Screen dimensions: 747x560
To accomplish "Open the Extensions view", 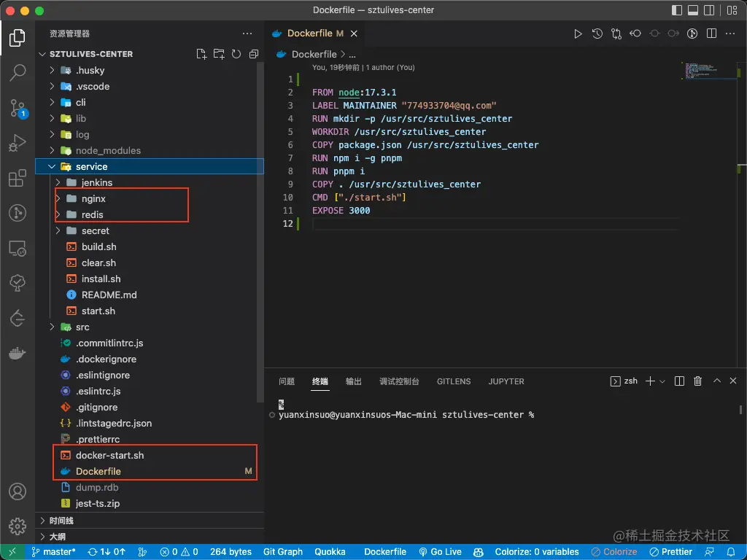I will 18,179.
